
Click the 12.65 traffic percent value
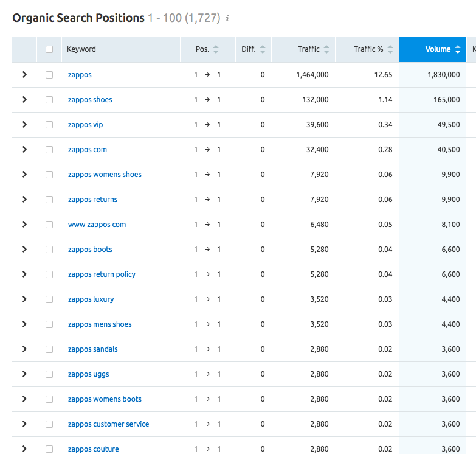383,75
